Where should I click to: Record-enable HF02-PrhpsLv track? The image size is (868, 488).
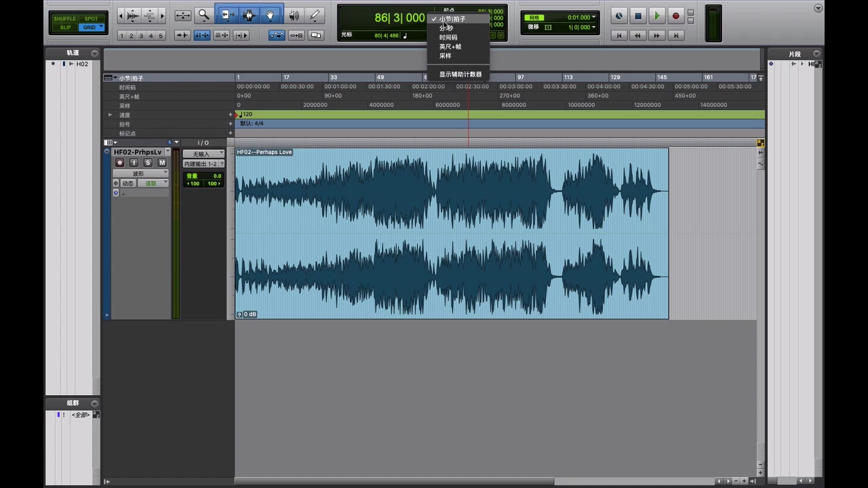tap(120, 163)
